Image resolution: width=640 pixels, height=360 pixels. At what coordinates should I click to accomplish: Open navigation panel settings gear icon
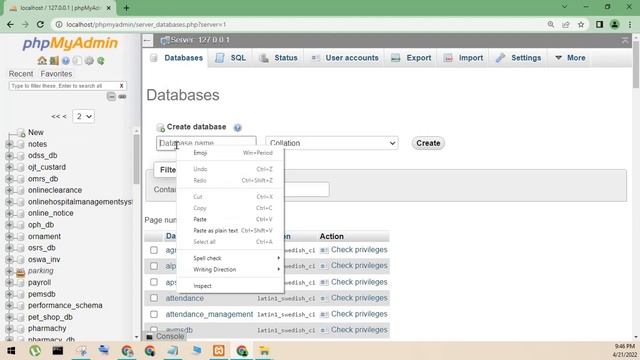click(89, 61)
